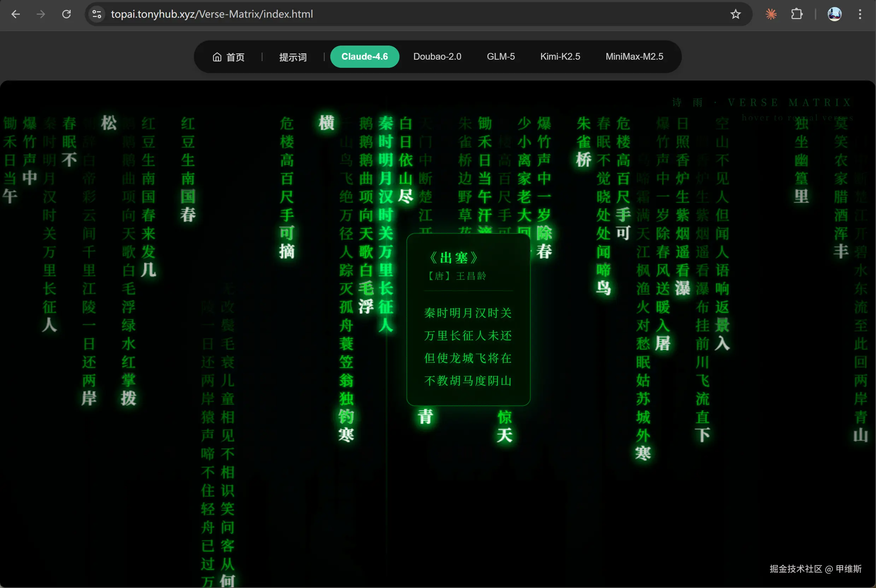Select the Claude-4.6 tab

(x=364, y=57)
